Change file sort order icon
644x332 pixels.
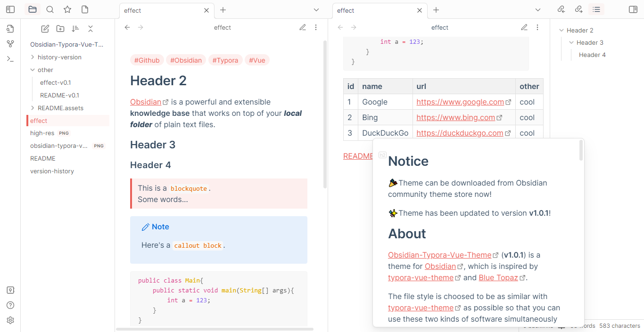click(75, 29)
